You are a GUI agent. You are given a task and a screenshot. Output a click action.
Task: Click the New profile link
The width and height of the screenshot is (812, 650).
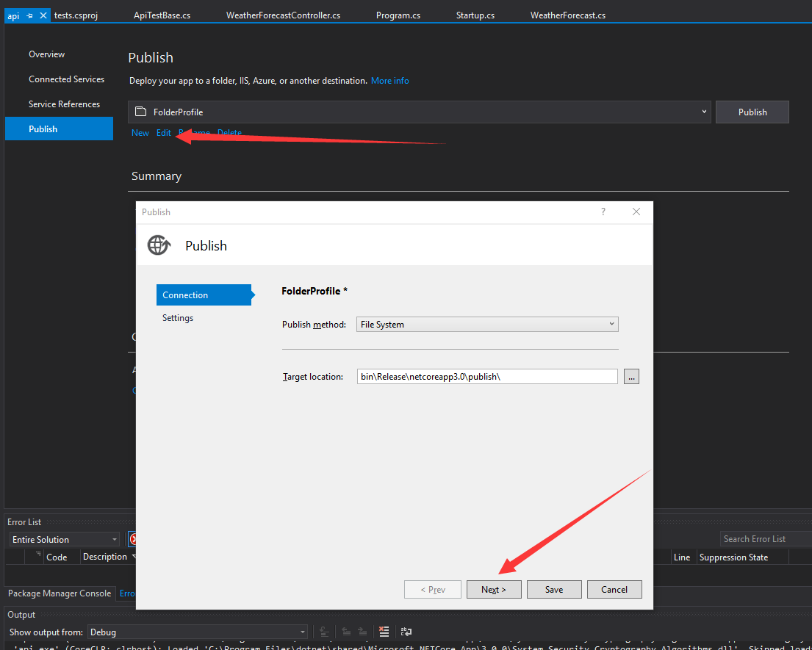(x=140, y=133)
